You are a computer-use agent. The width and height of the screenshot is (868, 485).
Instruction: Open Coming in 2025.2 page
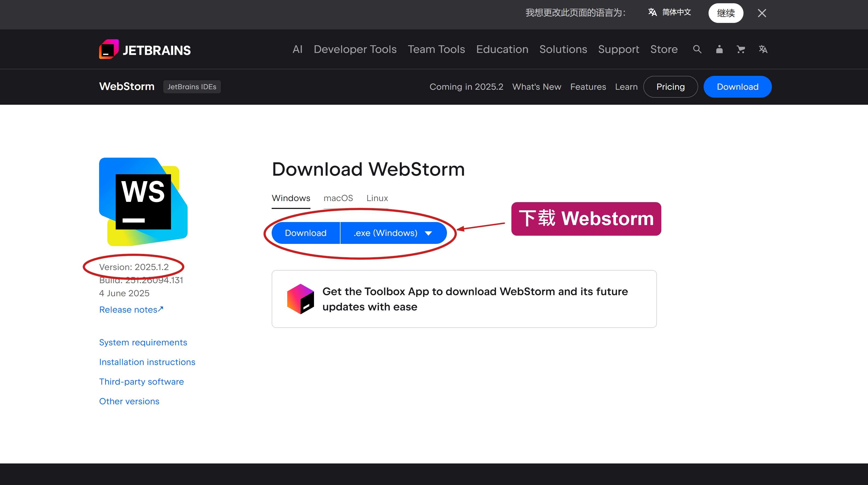point(466,87)
